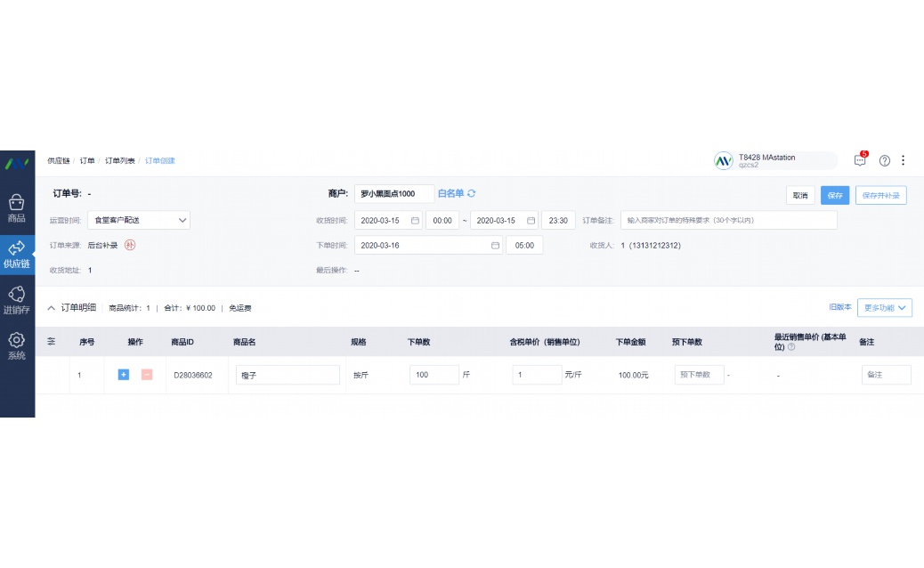The width and height of the screenshot is (924, 568).
Task: Open the 进销存 module in the sidebar
Action: coord(17,300)
